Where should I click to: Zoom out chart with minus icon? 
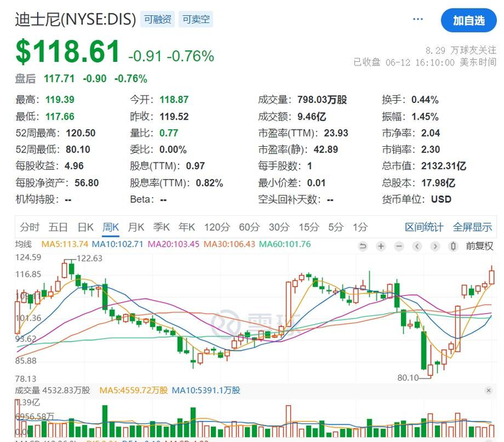(399, 246)
